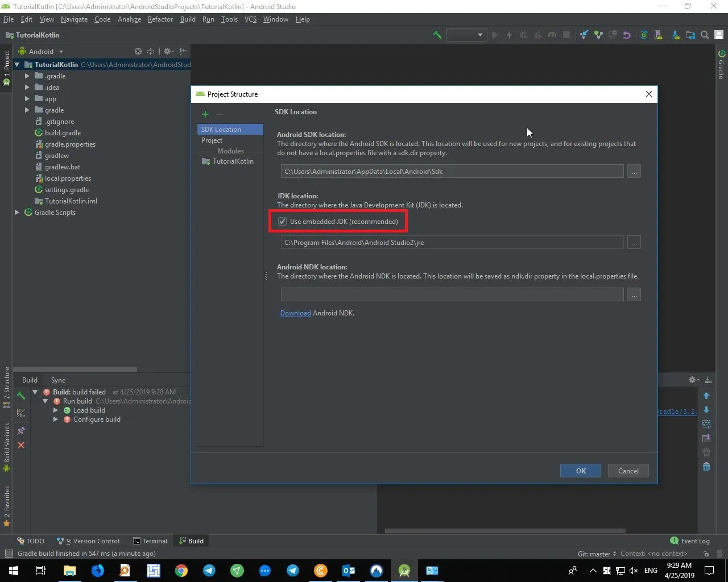Expand the Gradle Scripts node

point(17,213)
